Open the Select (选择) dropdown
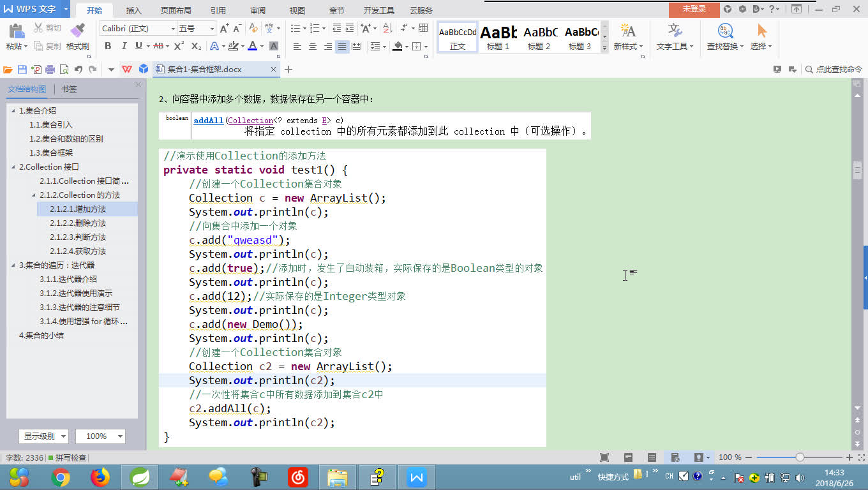This screenshot has width=868, height=490. 761,46
